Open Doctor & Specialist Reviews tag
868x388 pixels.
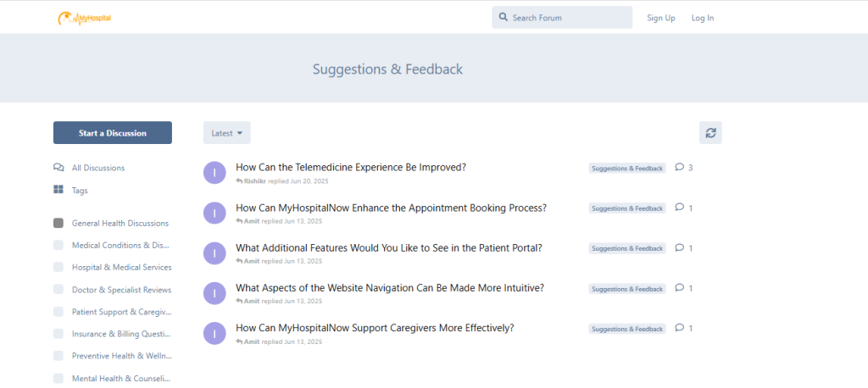click(121, 290)
